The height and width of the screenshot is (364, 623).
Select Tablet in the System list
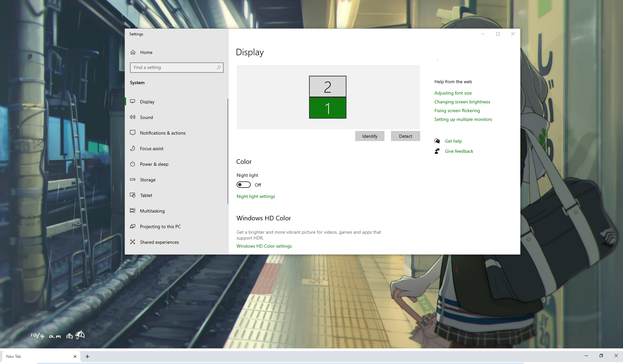coord(176,195)
